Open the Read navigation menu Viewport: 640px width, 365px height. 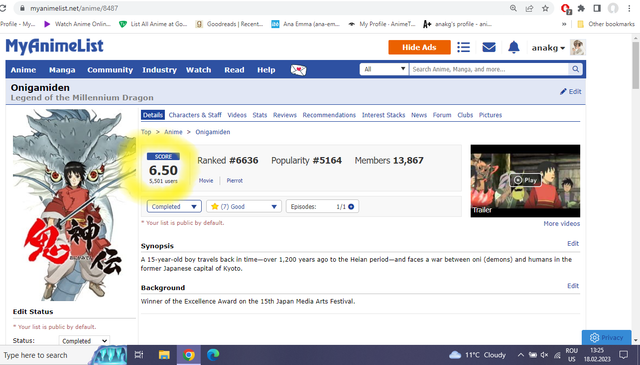(234, 70)
